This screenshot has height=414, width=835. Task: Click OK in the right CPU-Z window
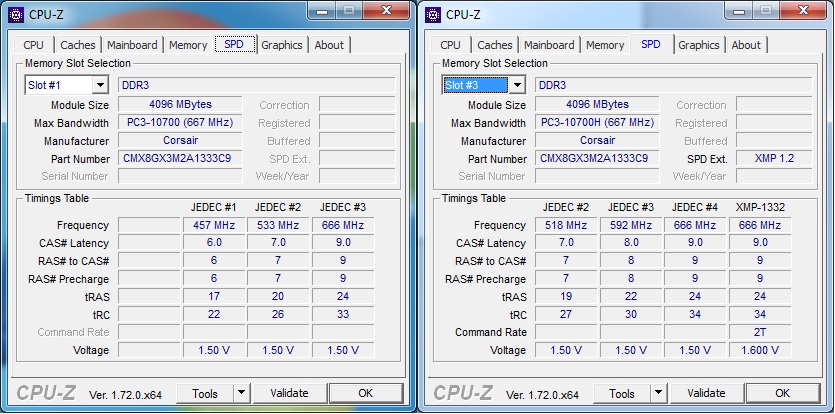(783, 393)
